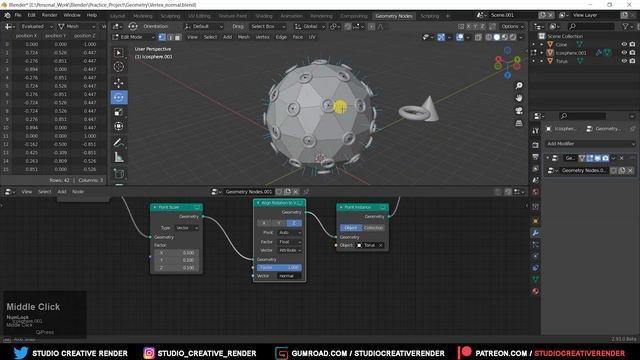Viewport: 640px width, 360px height.
Task: Open Point Scale node Type dropdown
Action: tap(187, 228)
